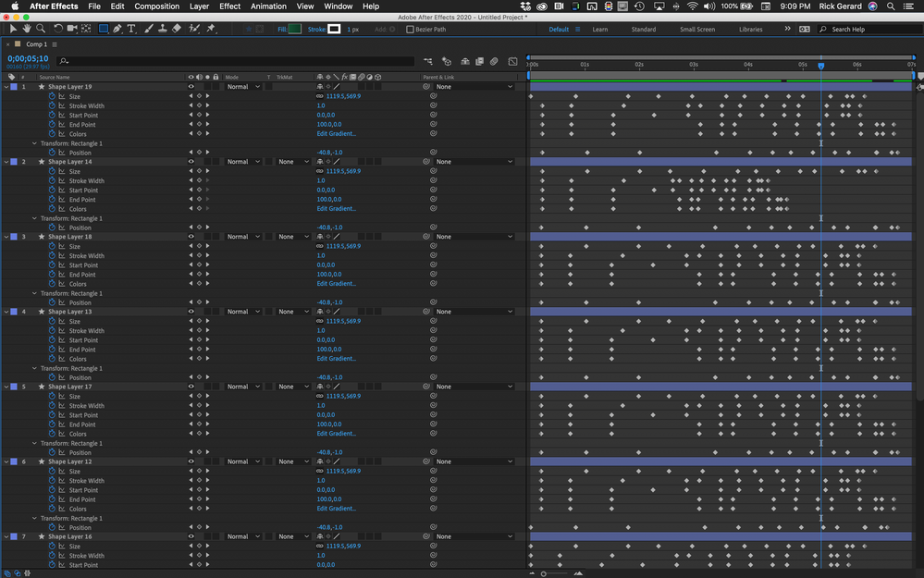
Task: Select the Pen tool
Action: click(117, 29)
